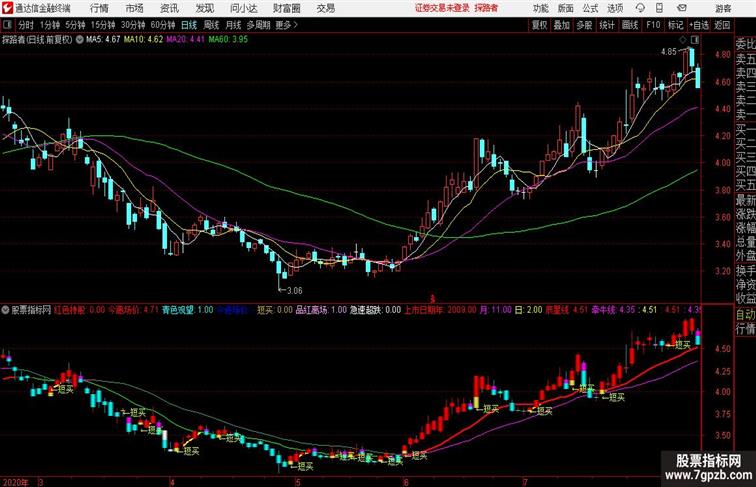Open the mail envelope icon
756x487 pixels.
[x=681, y=8]
